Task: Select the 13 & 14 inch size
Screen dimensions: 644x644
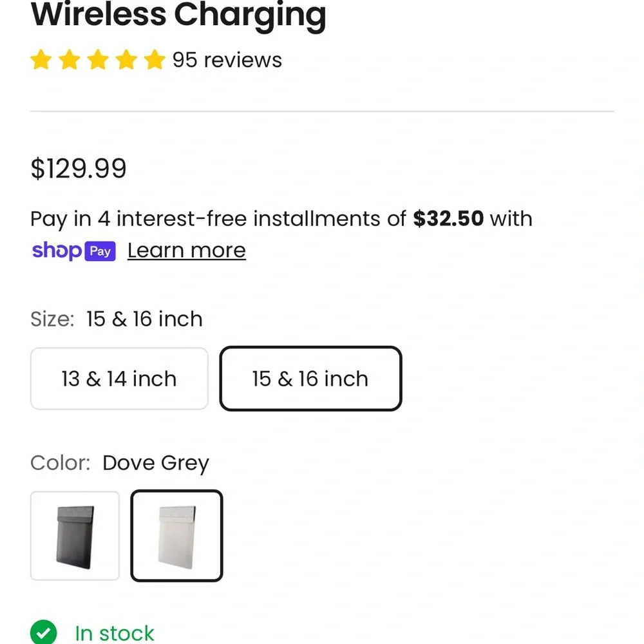Action: click(119, 379)
